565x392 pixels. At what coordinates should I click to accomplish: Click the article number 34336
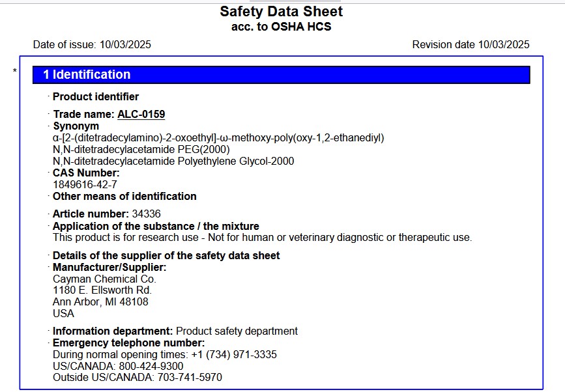(146, 214)
